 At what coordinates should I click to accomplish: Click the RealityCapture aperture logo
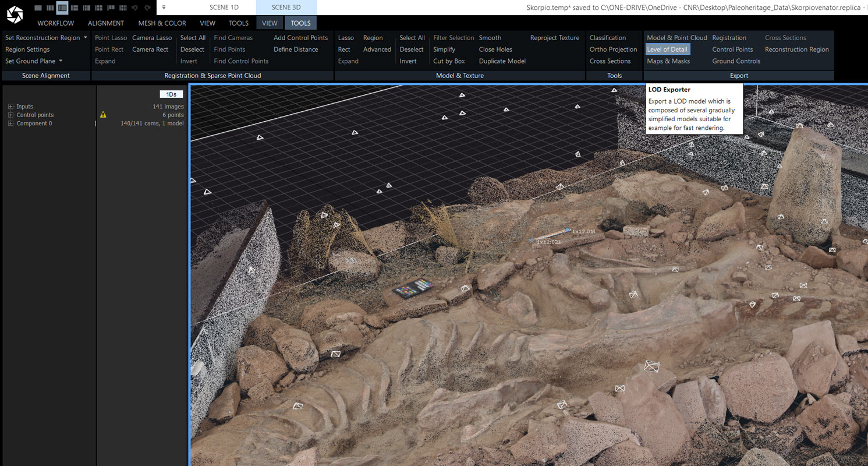[15, 15]
